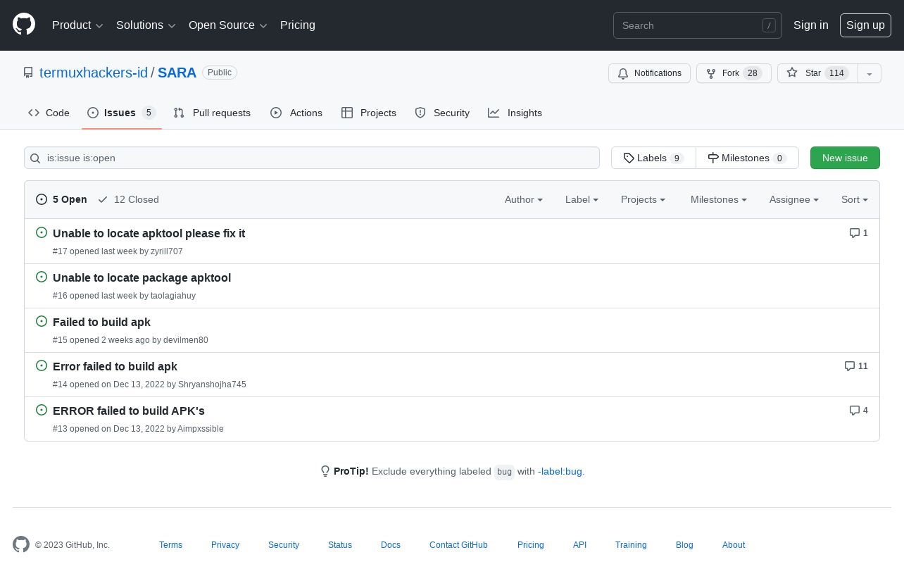The height and width of the screenshot is (588, 904).
Task: Go to the Pull requests tab
Action: (212, 113)
